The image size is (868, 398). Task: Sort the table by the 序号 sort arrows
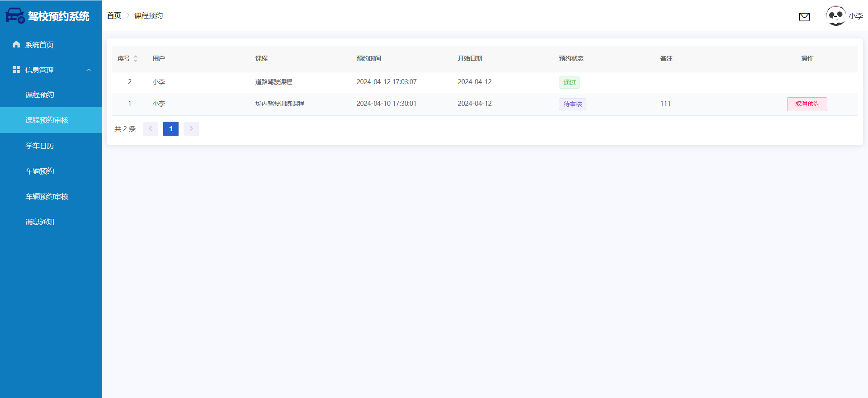coord(136,59)
